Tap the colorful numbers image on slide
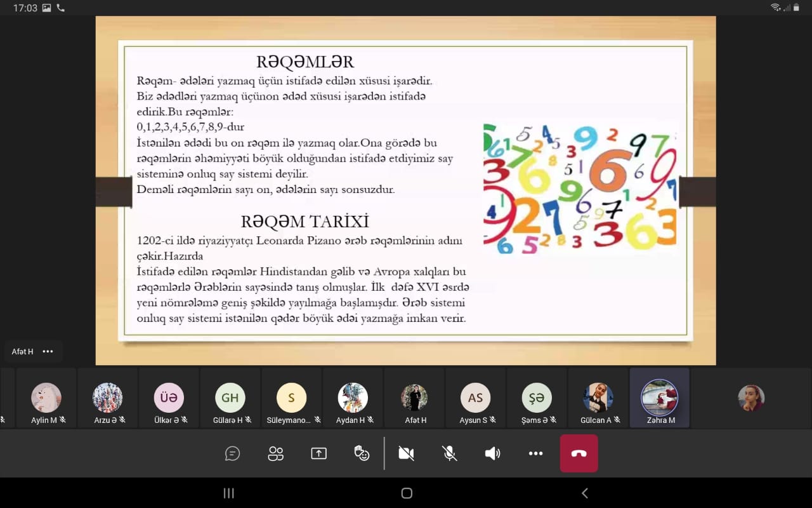The image size is (812, 508). (x=580, y=189)
